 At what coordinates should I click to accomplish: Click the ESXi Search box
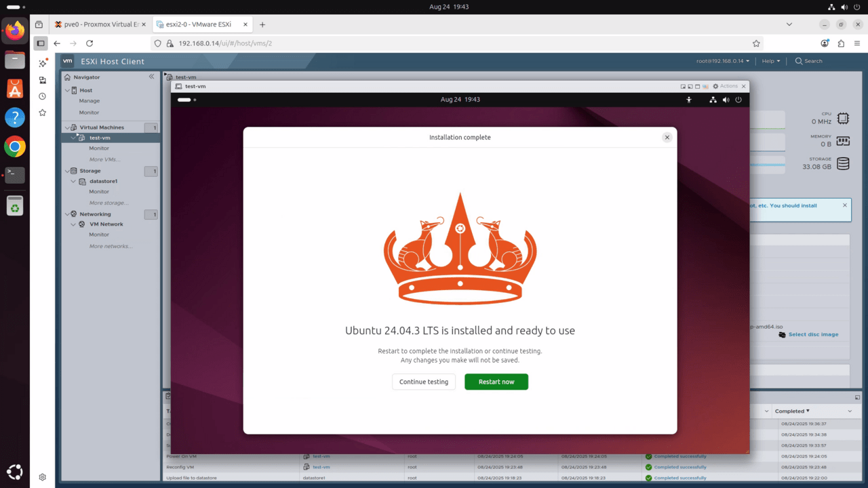coord(809,61)
